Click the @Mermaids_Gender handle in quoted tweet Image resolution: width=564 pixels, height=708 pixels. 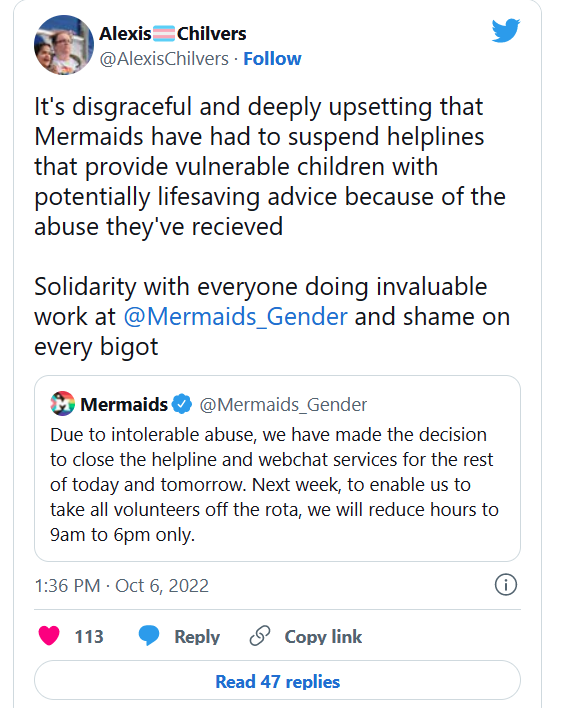click(x=283, y=405)
